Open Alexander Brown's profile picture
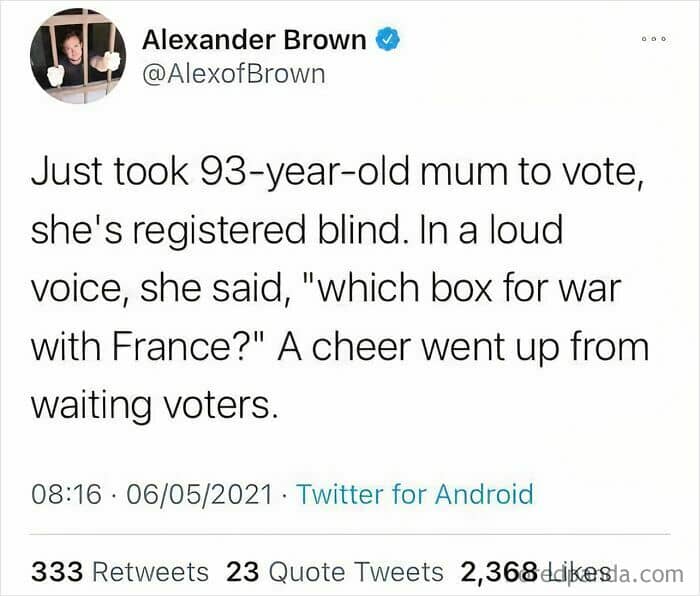Screen dimensions: 700x596 coord(78,56)
